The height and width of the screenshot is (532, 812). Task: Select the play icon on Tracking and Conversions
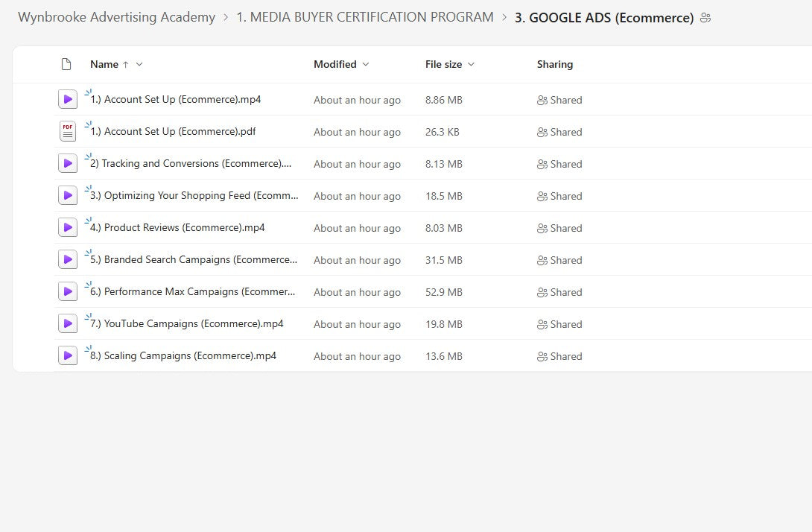coord(68,162)
